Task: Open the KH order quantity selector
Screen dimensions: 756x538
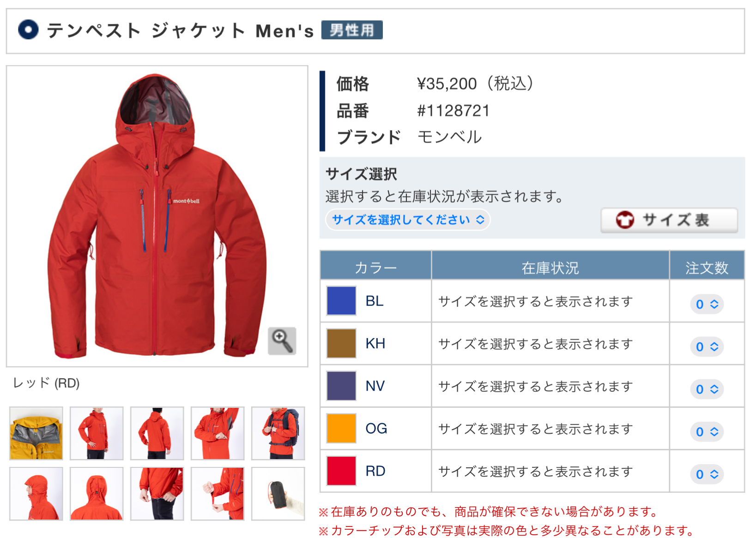Action: [x=707, y=347]
